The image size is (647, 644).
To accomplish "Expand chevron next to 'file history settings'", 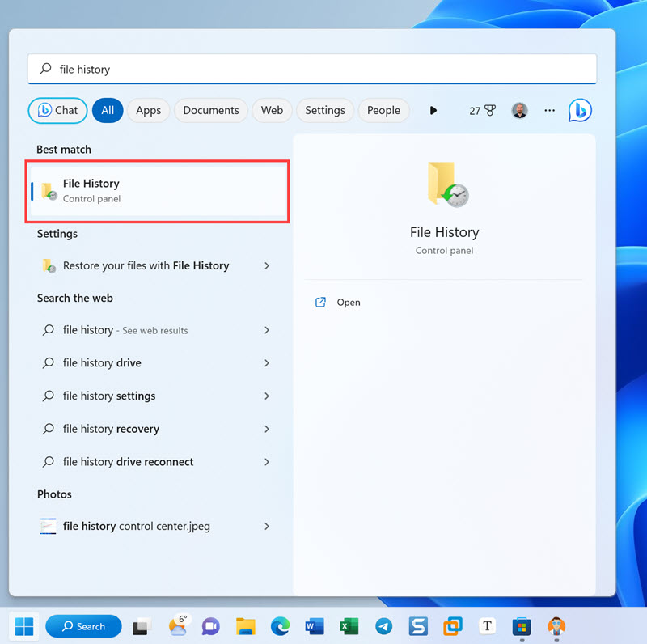I will [x=267, y=396].
